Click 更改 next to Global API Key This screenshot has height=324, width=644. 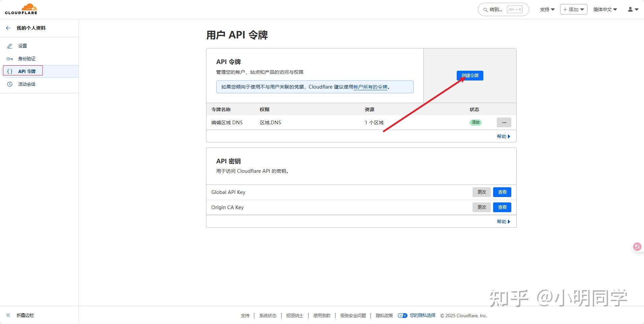(481, 192)
